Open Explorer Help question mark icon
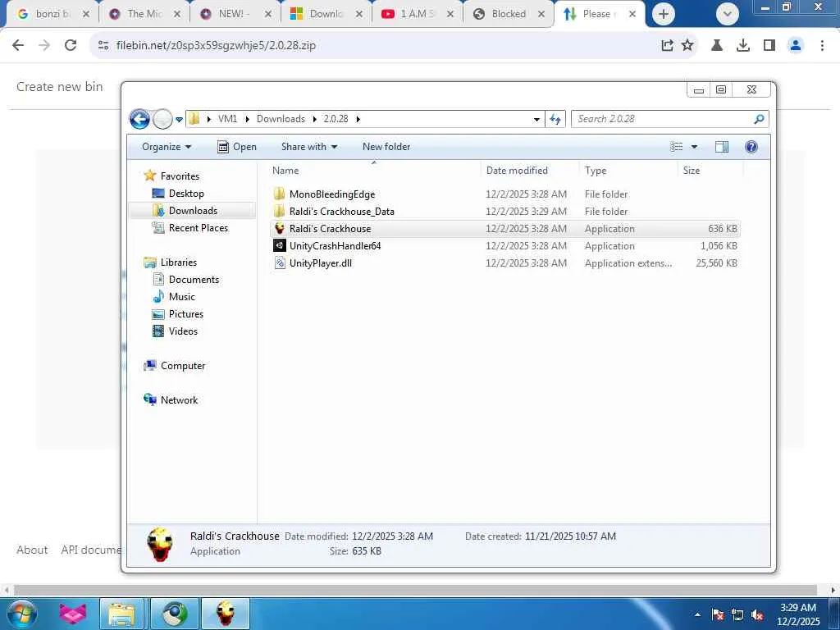The image size is (840, 630). (751, 147)
